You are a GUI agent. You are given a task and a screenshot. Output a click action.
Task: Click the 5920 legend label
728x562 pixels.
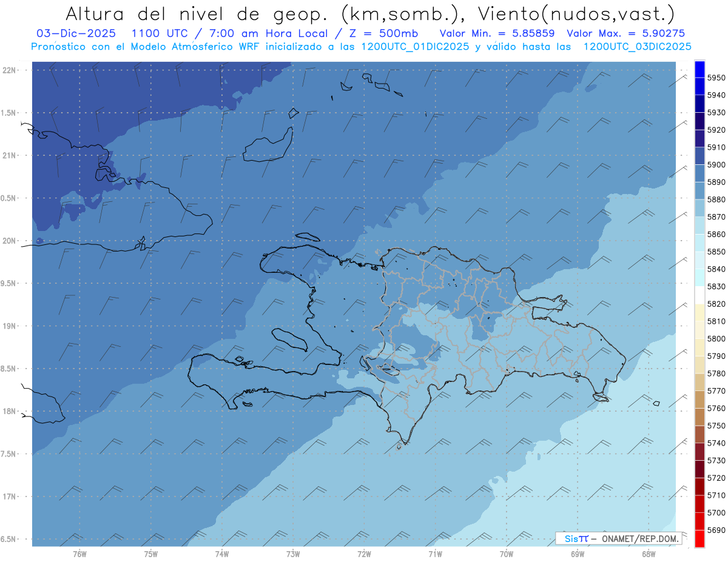[716, 130]
